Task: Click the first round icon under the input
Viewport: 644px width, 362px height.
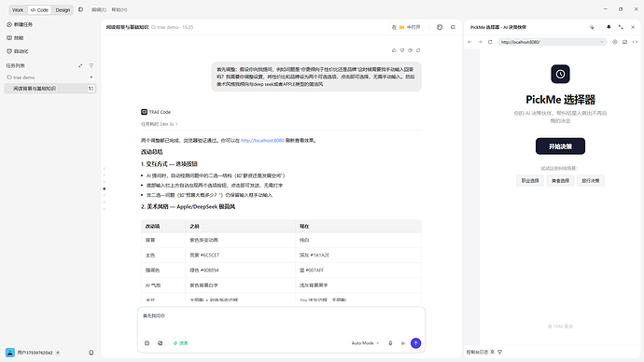Action: (147, 343)
